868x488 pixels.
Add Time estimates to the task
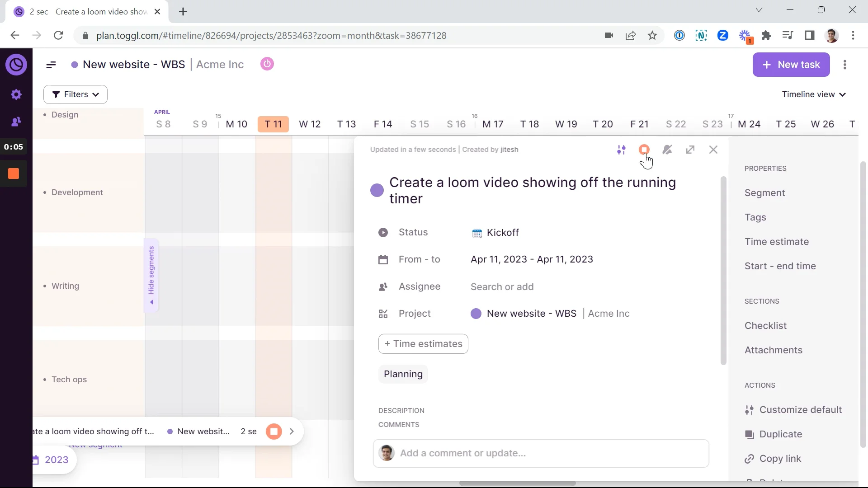(423, 344)
